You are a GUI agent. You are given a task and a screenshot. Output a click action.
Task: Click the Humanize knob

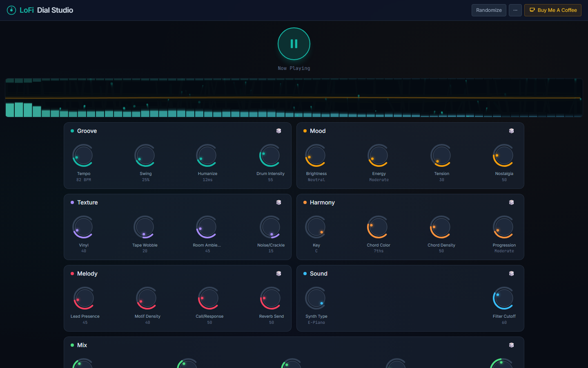(x=207, y=155)
